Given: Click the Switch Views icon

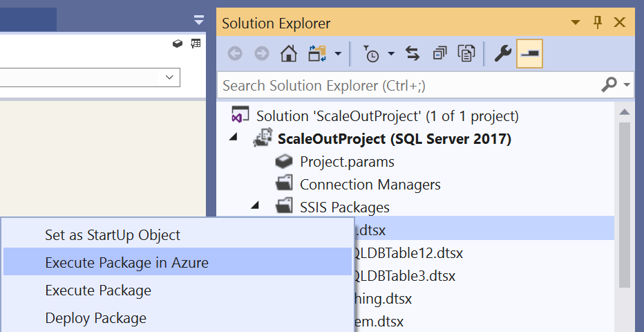Looking at the screenshot, I should click(x=316, y=53).
